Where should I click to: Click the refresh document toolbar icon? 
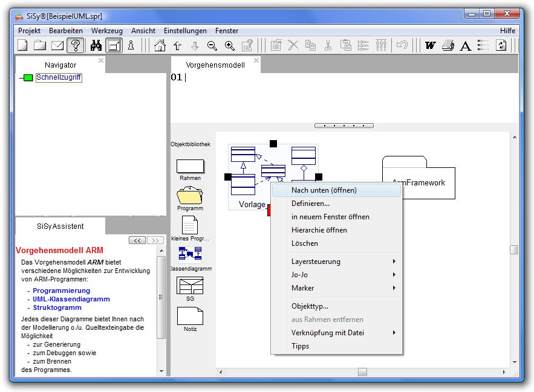(501, 45)
